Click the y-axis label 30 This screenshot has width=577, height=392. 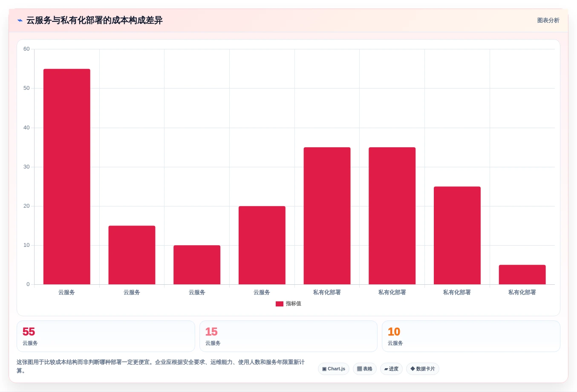pos(26,167)
